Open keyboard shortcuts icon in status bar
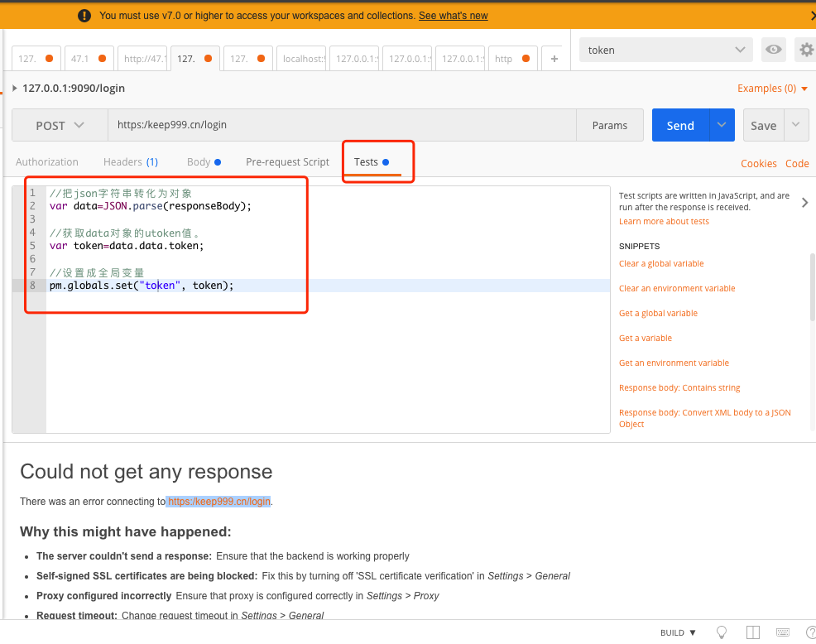Viewport: 816px width, 644px height. 784,632
